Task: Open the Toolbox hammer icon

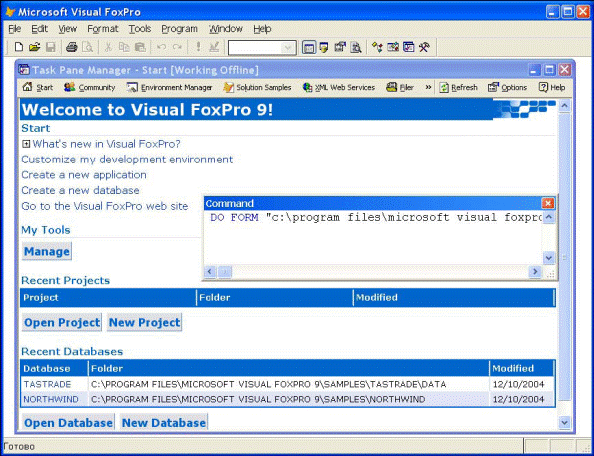Action: pos(424,48)
